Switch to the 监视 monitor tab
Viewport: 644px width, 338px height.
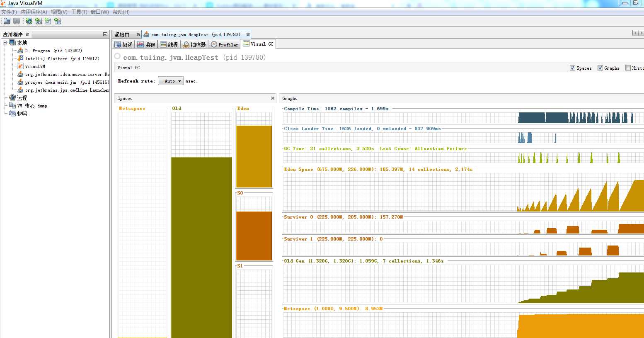tap(146, 44)
